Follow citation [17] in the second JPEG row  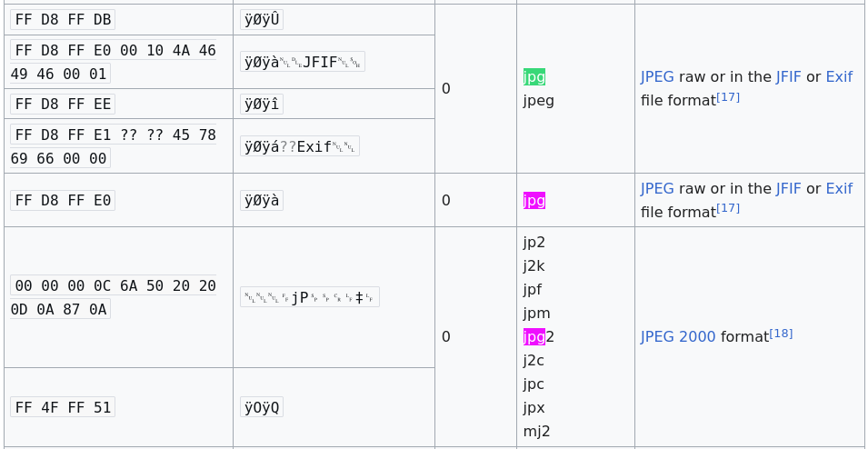pos(728,209)
